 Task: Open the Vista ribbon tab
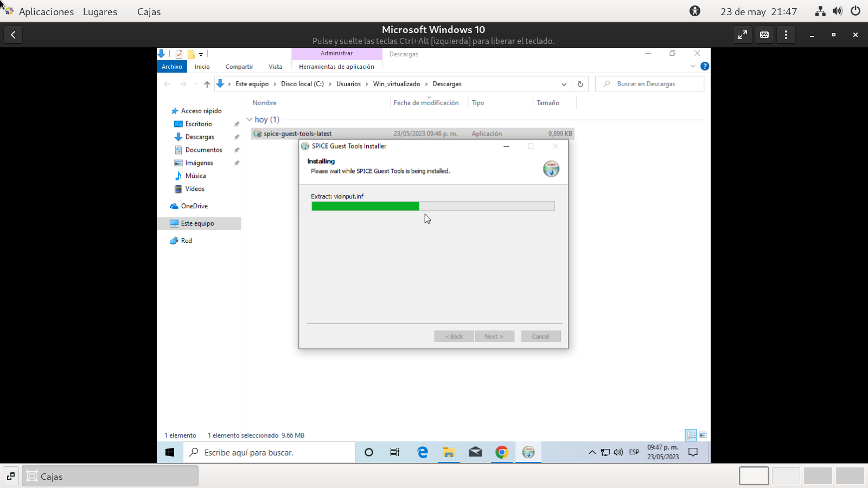tap(275, 67)
